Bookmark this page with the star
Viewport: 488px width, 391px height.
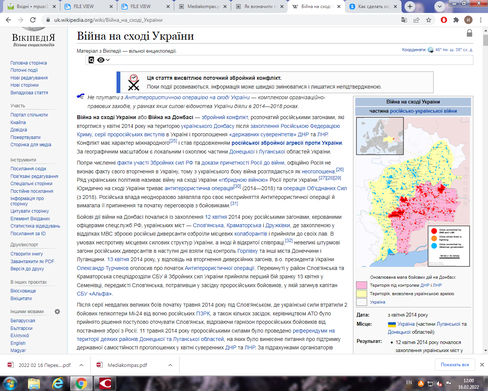(x=429, y=20)
